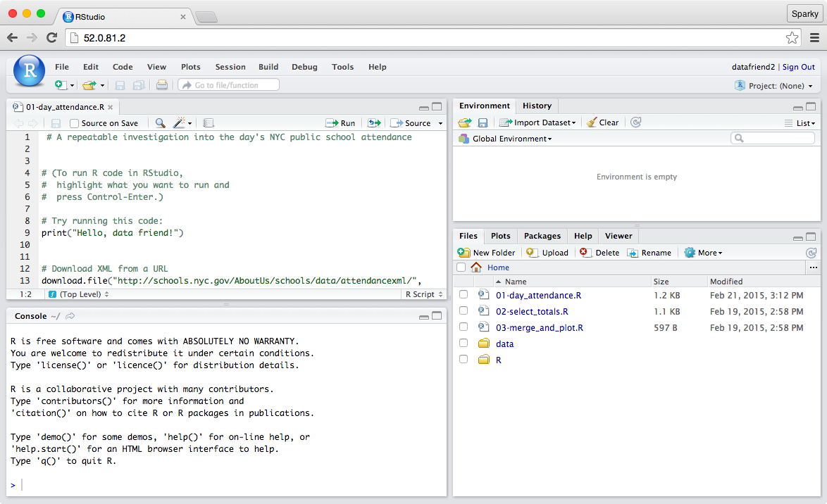Open the new file dropdown arrow
The width and height of the screenshot is (827, 504).
pyautogui.click(x=73, y=85)
